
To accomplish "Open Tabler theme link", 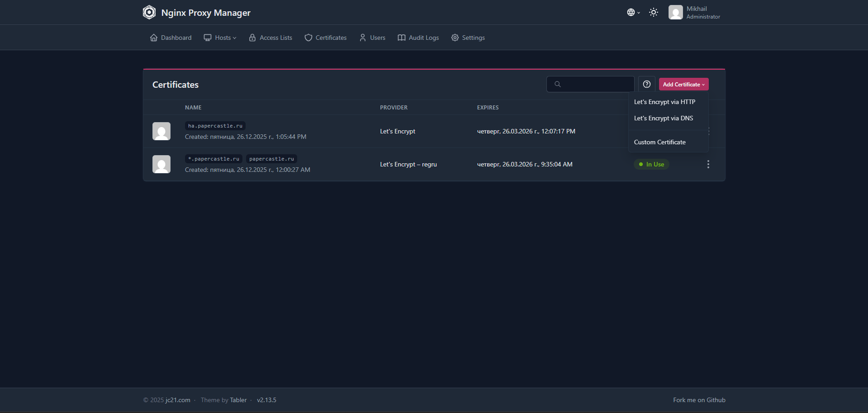I will click(238, 400).
